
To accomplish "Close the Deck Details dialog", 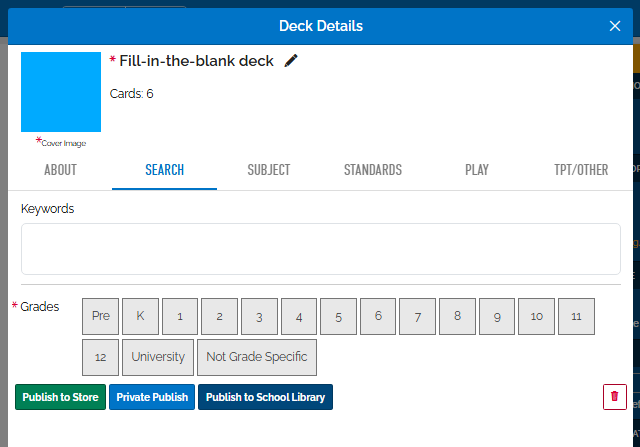I will pyautogui.click(x=615, y=26).
